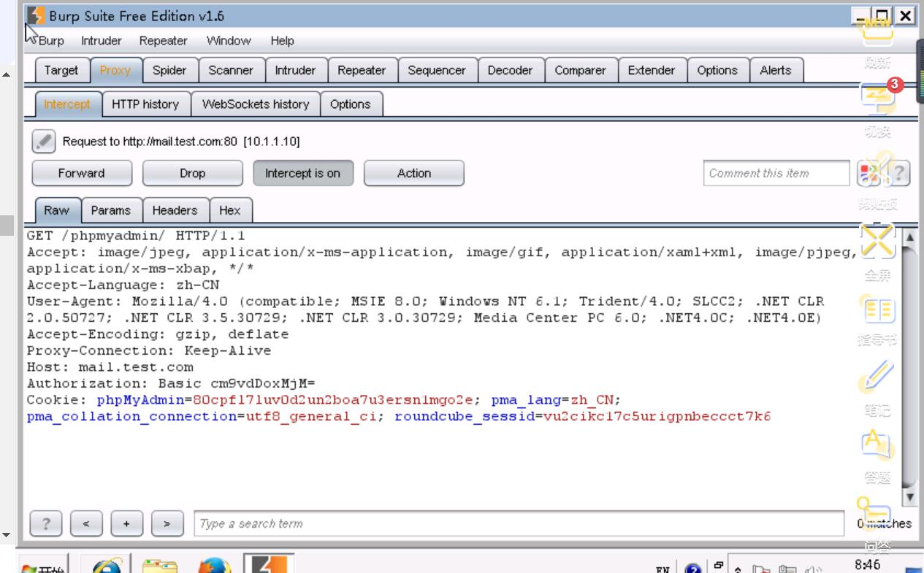The height and width of the screenshot is (573, 924).
Task: Click the search term input field
Action: pyautogui.click(x=519, y=524)
